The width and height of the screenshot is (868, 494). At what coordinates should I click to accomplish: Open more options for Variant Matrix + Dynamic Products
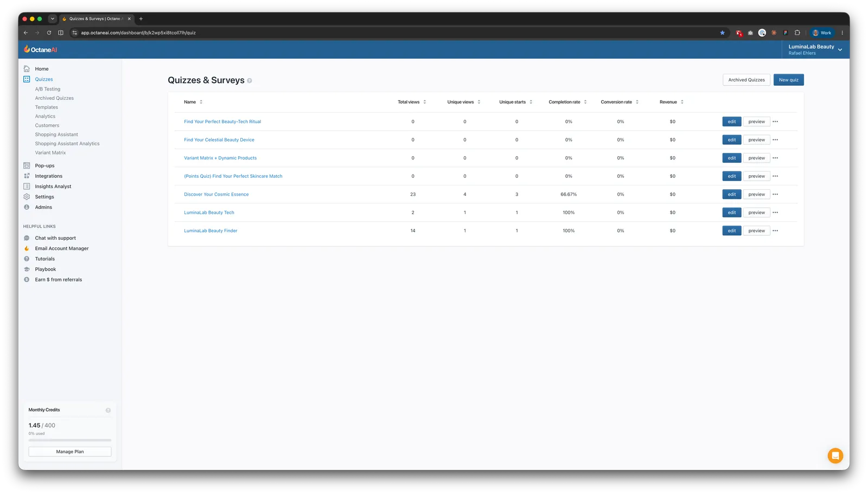tap(775, 158)
